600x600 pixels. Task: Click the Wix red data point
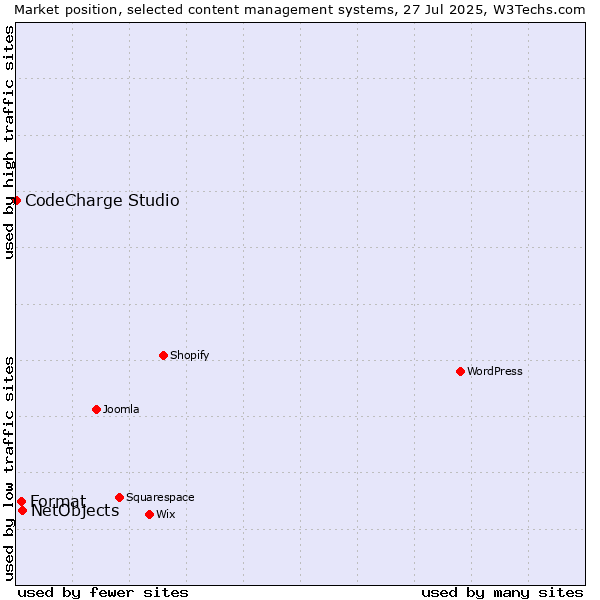click(x=150, y=514)
